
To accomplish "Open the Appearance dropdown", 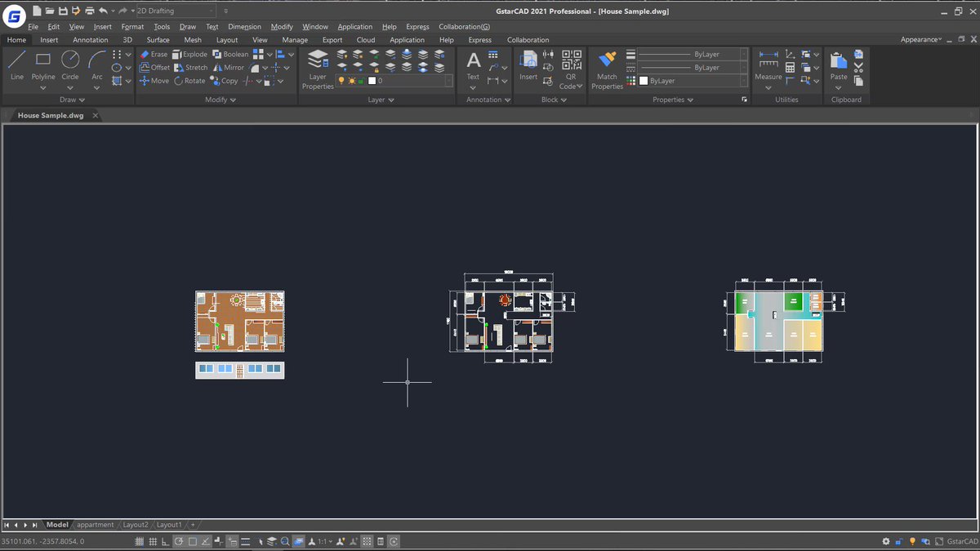I will 921,39.
